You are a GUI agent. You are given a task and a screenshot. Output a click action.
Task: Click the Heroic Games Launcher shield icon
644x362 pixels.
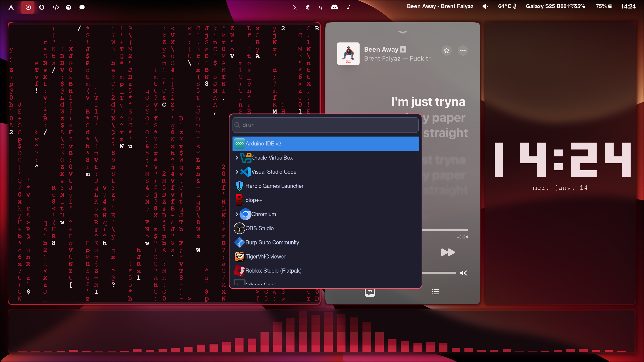click(239, 186)
